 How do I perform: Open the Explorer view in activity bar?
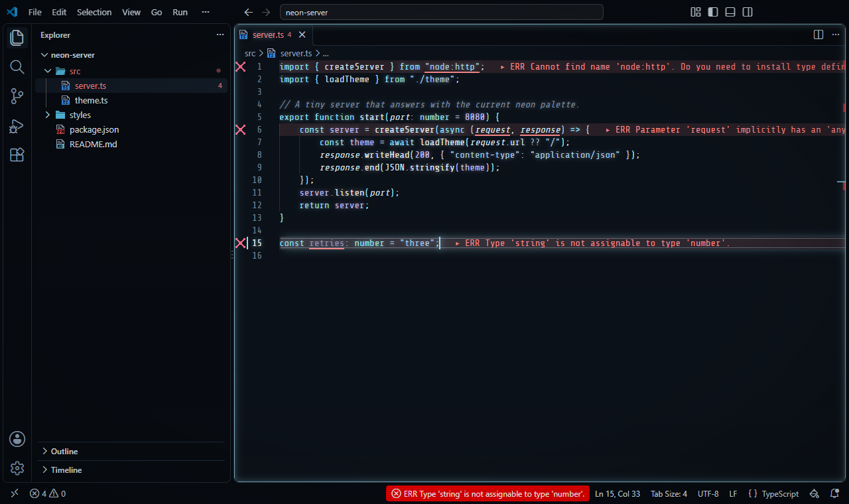click(x=17, y=38)
